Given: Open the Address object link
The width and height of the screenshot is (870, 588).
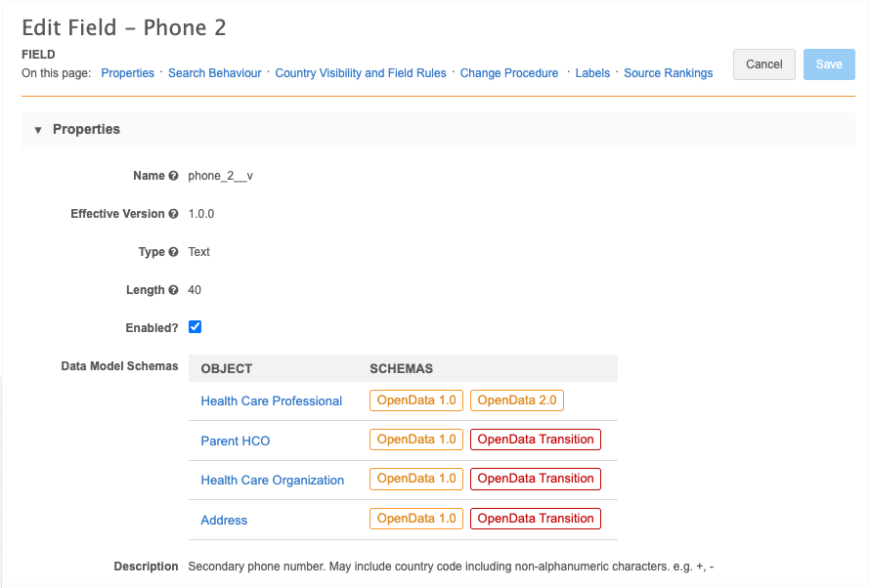Looking at the screenshot, I should pyautogui.click(x=224, y=521).
